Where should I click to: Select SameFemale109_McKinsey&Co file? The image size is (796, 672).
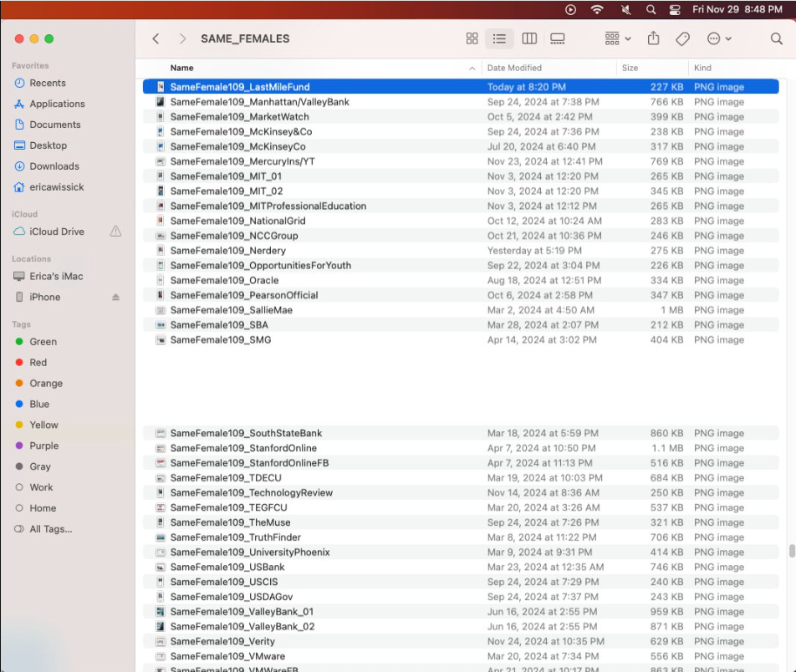461,131
